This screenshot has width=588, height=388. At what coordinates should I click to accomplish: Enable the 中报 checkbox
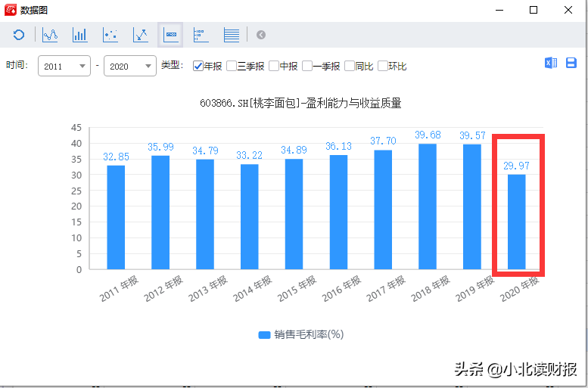coord(274,67)
